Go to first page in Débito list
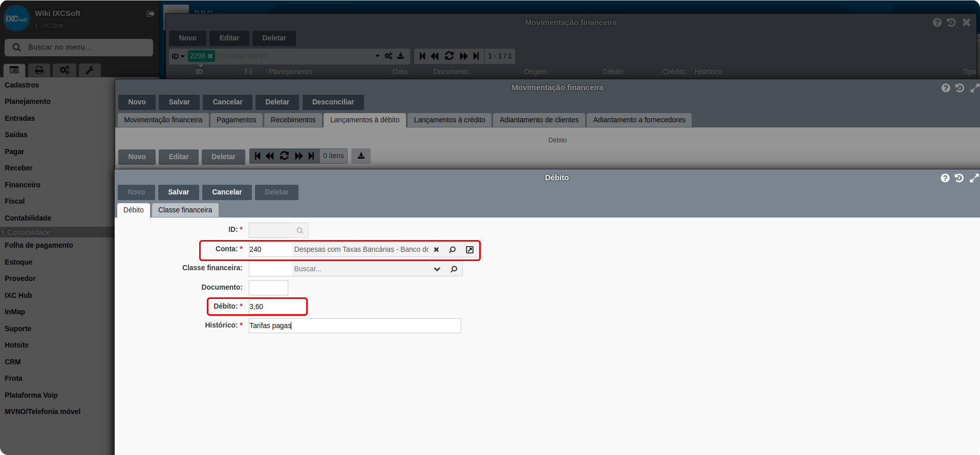The height and width of the screenshot is (455, 980). (x=258, y=156)
